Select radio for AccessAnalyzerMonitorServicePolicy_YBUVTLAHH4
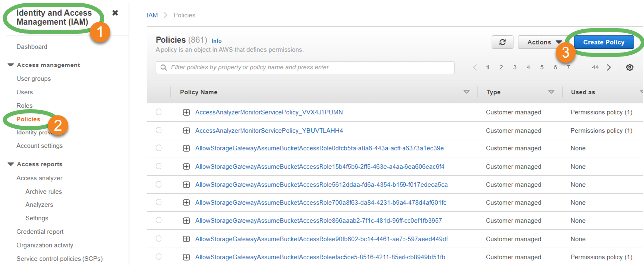This screenshot has height=265, width=644. pos(159,130)
